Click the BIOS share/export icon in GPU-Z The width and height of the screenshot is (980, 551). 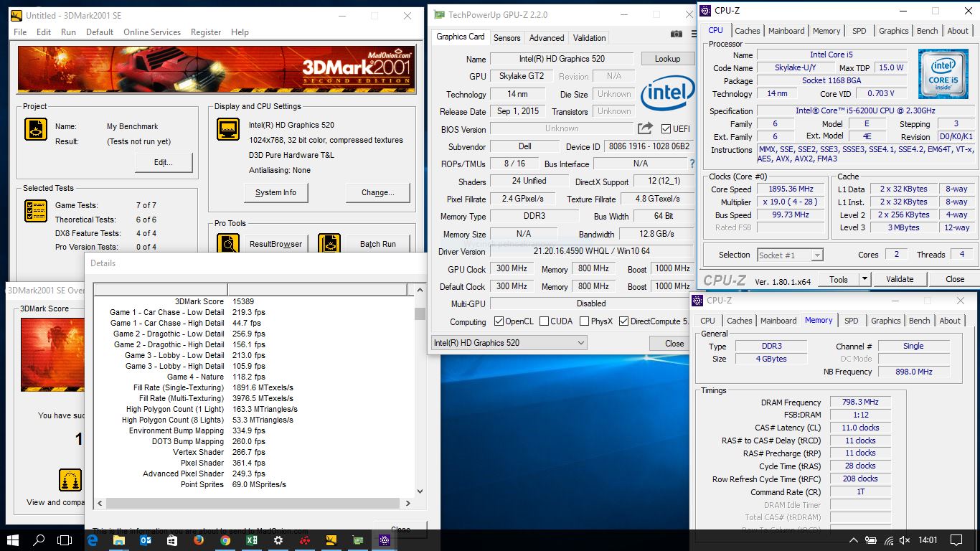click(x=645, y=128)
